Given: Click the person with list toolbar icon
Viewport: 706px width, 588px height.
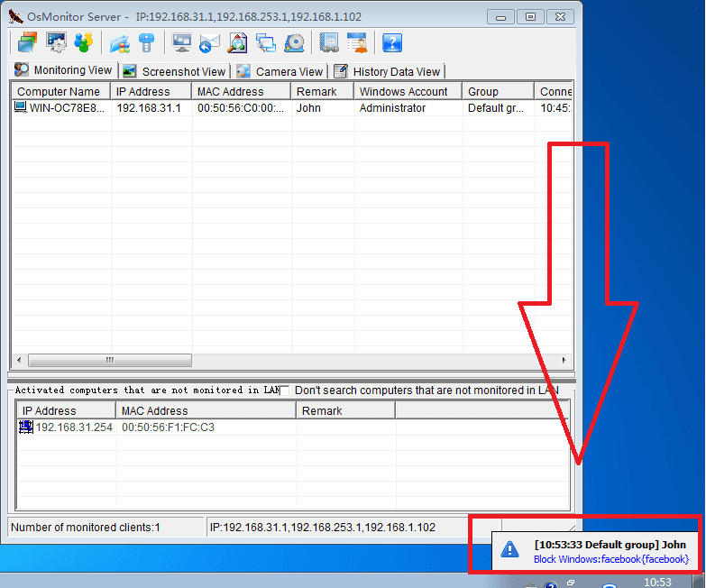Looking at the screenshot, I should click(357, 42).
